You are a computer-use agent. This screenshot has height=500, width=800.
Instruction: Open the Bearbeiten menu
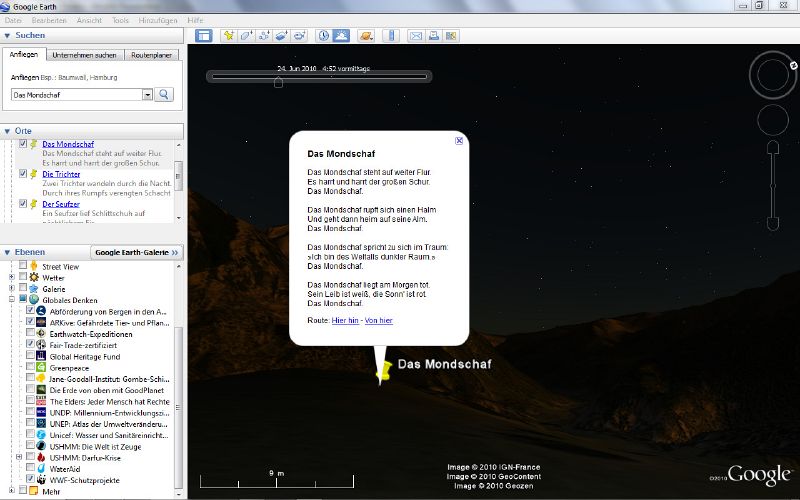click(x=49, y=20)
